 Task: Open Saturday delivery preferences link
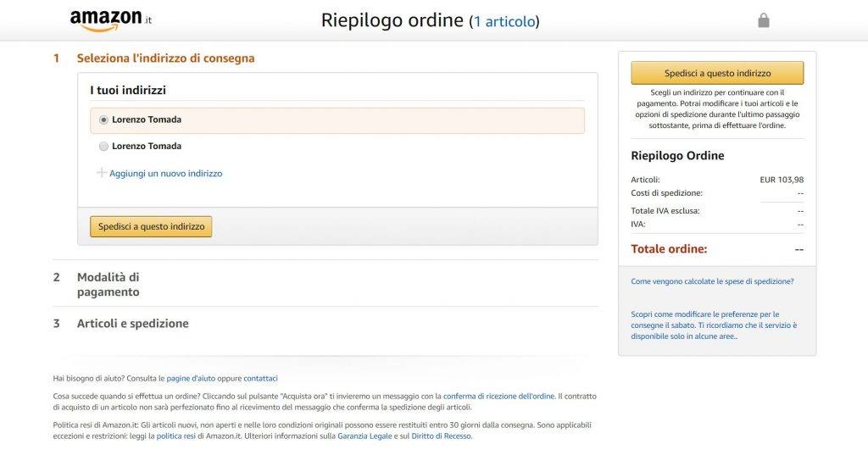pos(714,325)
